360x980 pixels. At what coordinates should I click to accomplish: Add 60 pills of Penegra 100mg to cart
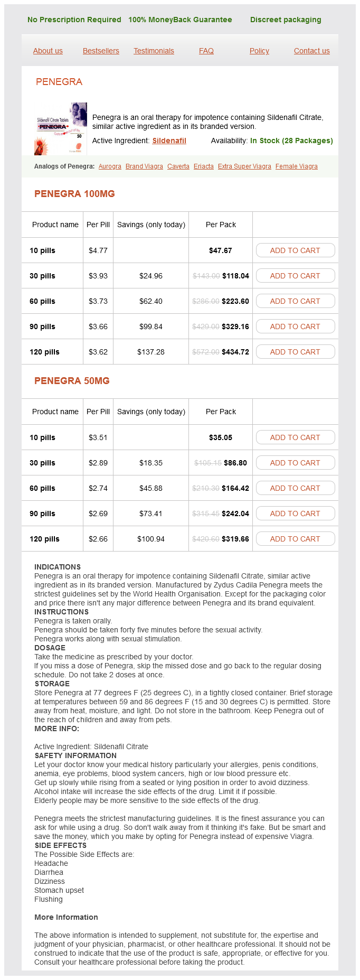(x=295, y=301)
